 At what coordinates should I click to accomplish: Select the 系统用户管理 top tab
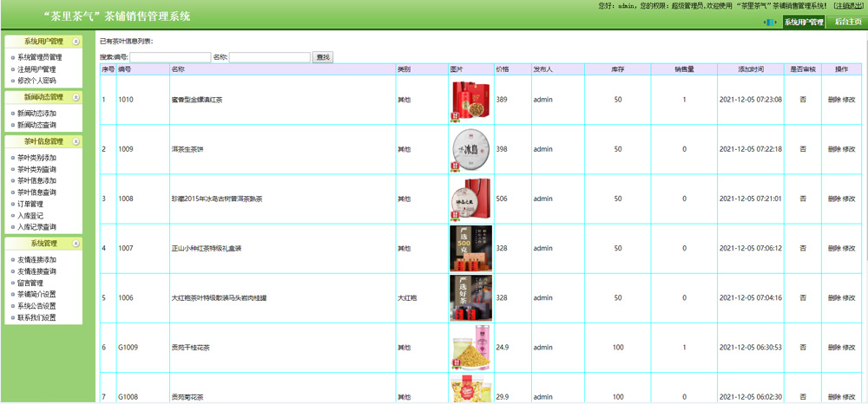[x=803, y=23]
